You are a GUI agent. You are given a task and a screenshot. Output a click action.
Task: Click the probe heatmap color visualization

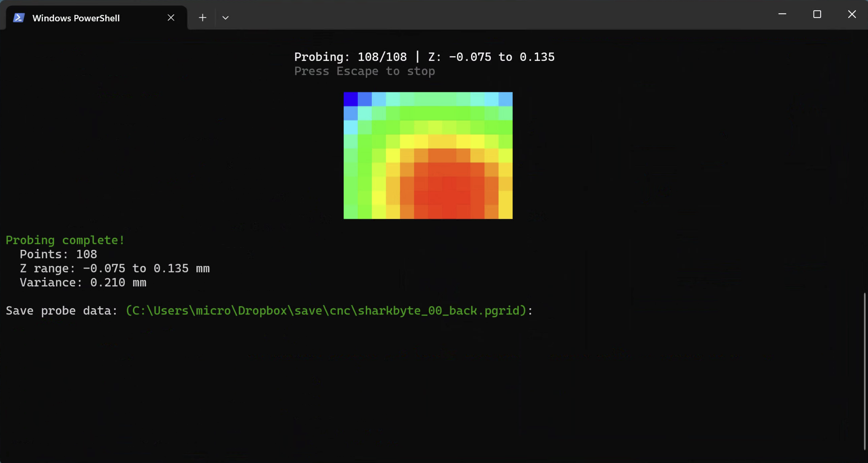(x=428, y=155)
